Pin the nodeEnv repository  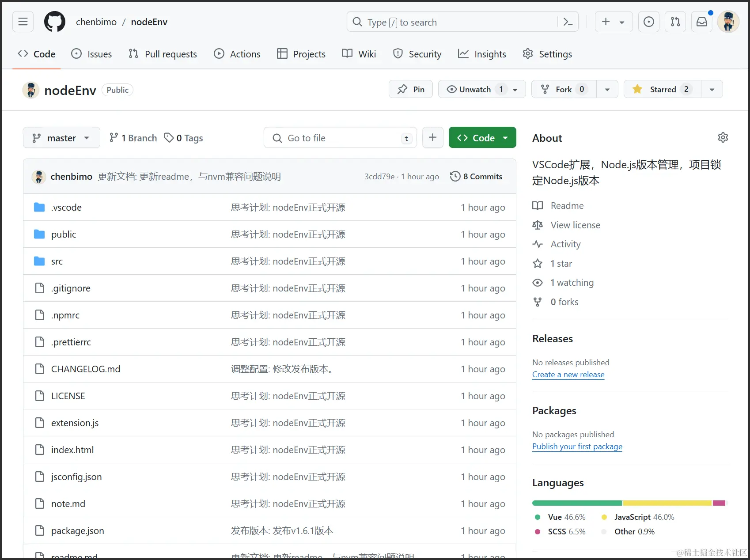pos(411,89)
